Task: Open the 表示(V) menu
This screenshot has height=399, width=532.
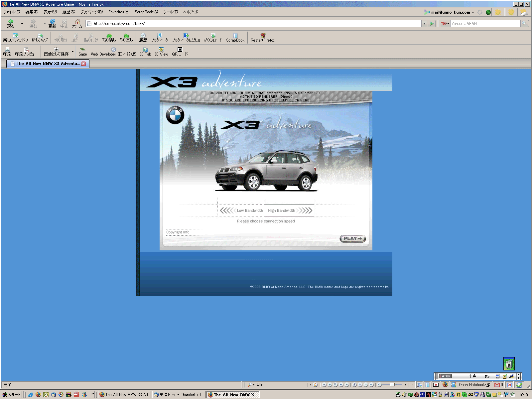Action: (x=50, y=12)
